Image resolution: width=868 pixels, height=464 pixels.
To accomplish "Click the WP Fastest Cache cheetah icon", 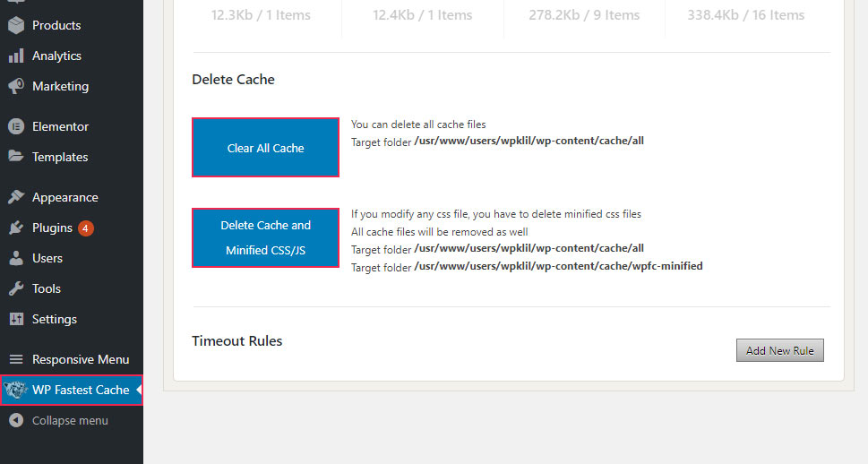I will (15, 390).
